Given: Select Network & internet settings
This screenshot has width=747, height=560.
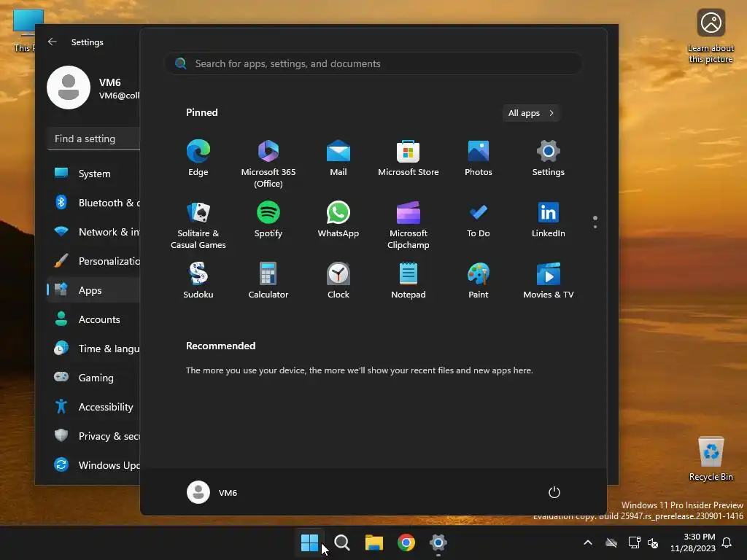Looking at the screenshot, I should pos(94,231).
